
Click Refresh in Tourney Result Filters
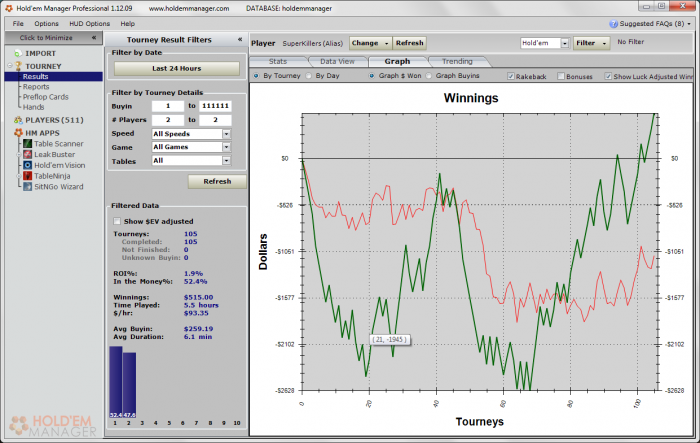pos(217,181)
